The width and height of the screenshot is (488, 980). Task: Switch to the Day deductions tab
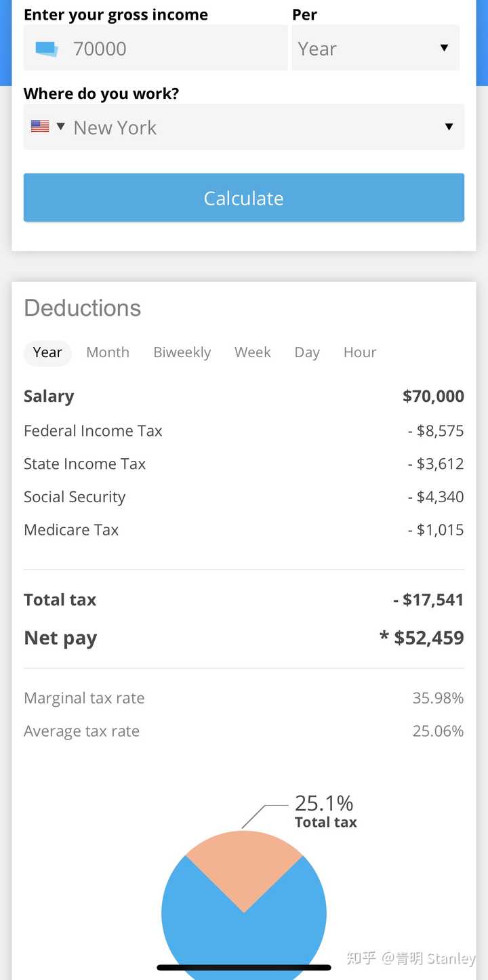tap(306, 353)
